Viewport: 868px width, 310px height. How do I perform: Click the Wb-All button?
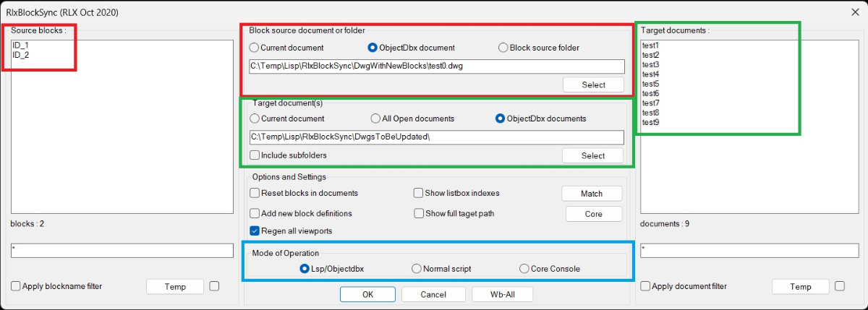click(502, 294)
